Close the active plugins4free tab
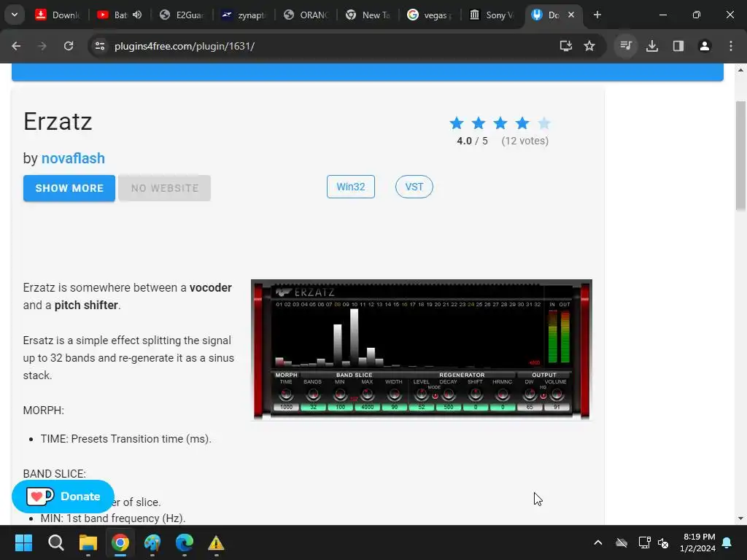Viewport: 747px width, 560px height. click(571, 15)
